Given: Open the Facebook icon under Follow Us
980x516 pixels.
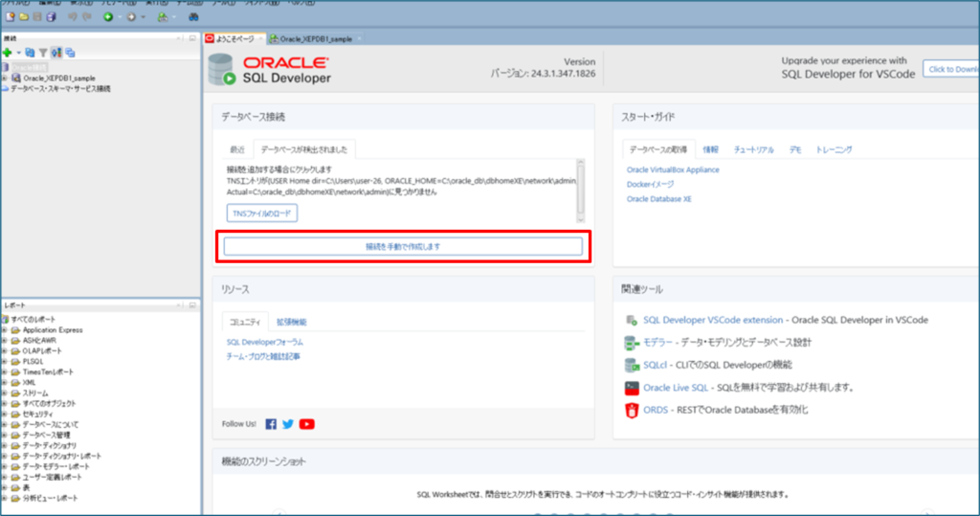Looking at the screenshot, I should pyautogui.click(x=271, y=424).
